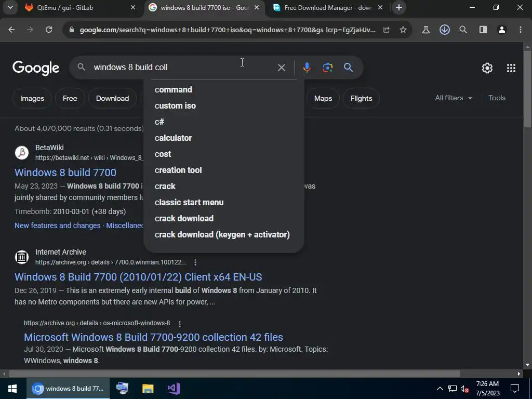Viewport: 532px width, 399px height.
Task: Start voice search with microphone
Action: click(x=307, y=68)
